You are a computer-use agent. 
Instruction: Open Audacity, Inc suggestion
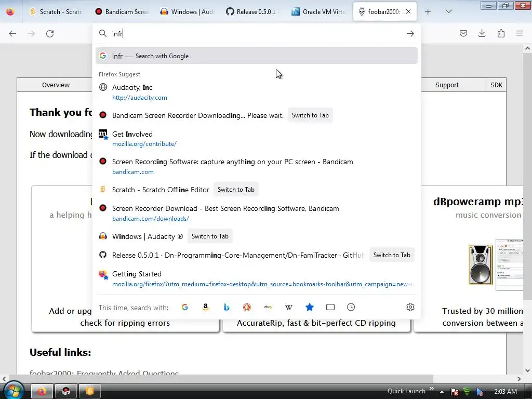(x=257, y=92)
